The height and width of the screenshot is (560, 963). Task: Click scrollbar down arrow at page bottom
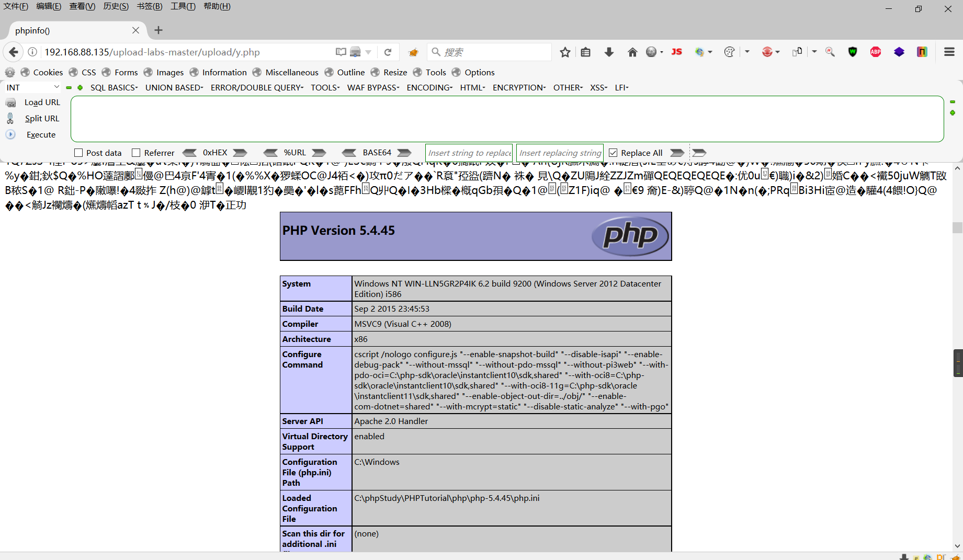pyautogui.click(x=958, y=546)
